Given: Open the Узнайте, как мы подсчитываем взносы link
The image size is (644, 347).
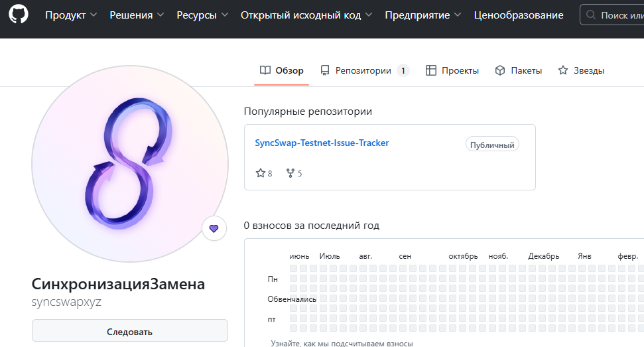Looking at the screenshot, I should [342, 343].
